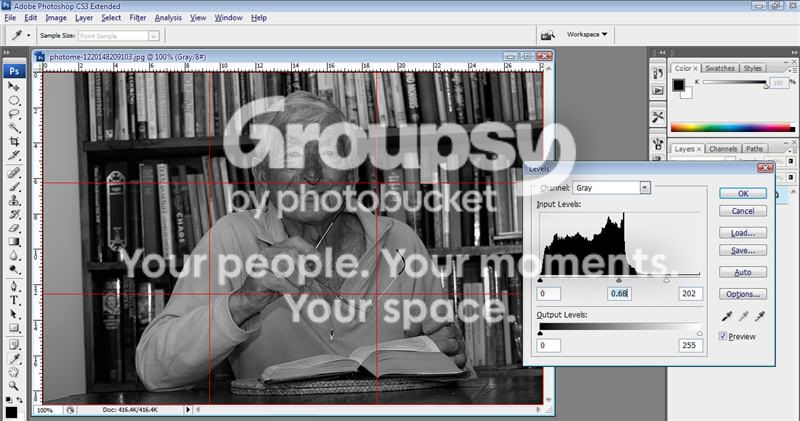
Task: Click the Save... button
Action: [x=743, y=250]
